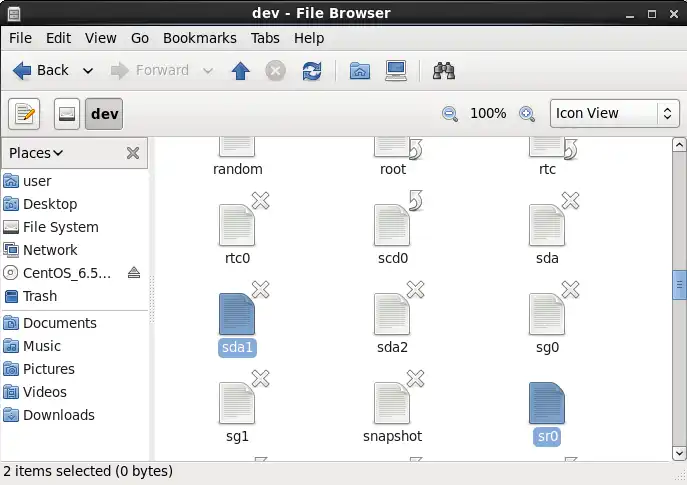The height and width of the screenshot is (485, 687).
Task: Select the rtc0 file icon
Action: [x=237, y=225]
